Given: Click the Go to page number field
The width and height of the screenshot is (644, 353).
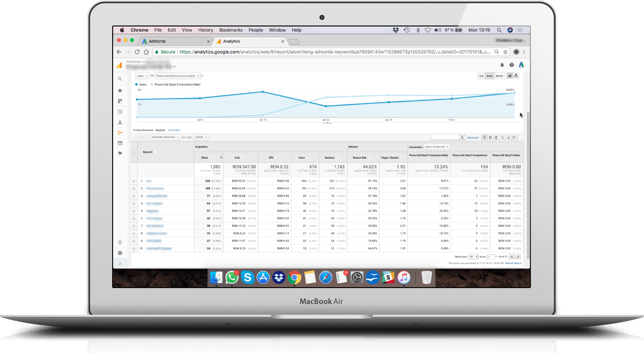Looking at the screenshot, I should coord(491,257).
